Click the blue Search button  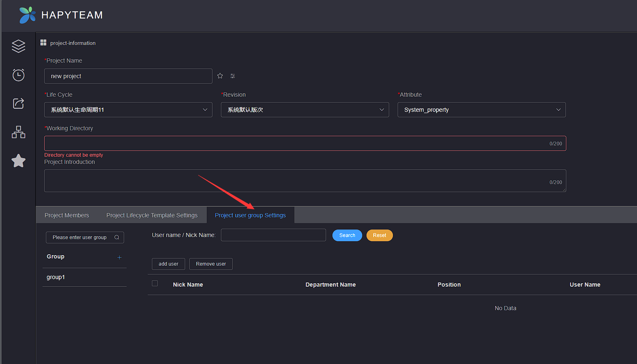[347, 235]
